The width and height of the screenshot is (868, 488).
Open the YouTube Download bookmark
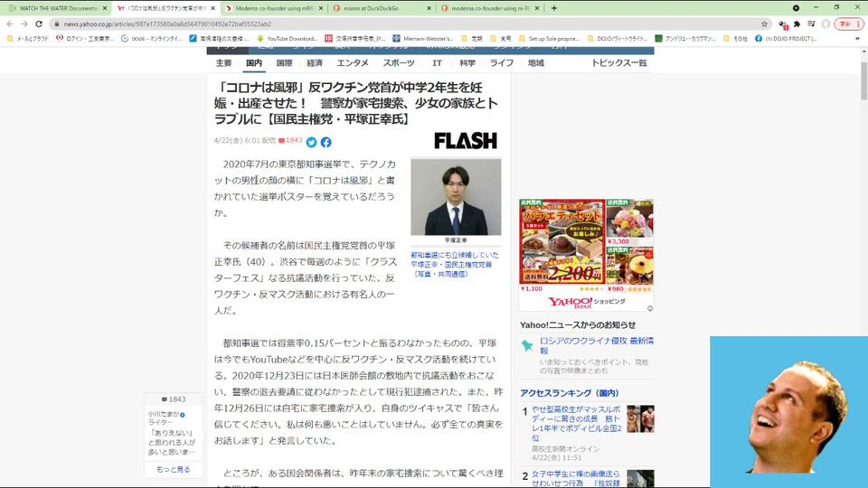click(288, 39)
